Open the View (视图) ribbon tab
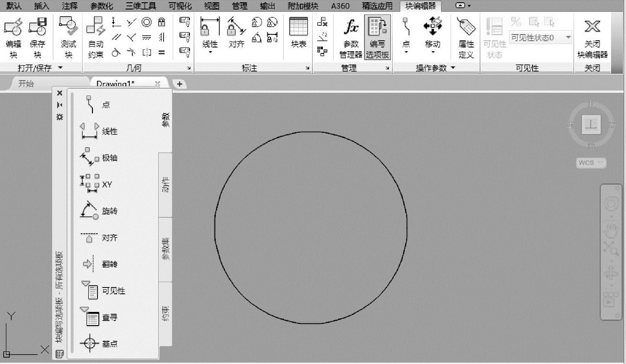This screenshot has width=626, height=364. tap(212, 6)
